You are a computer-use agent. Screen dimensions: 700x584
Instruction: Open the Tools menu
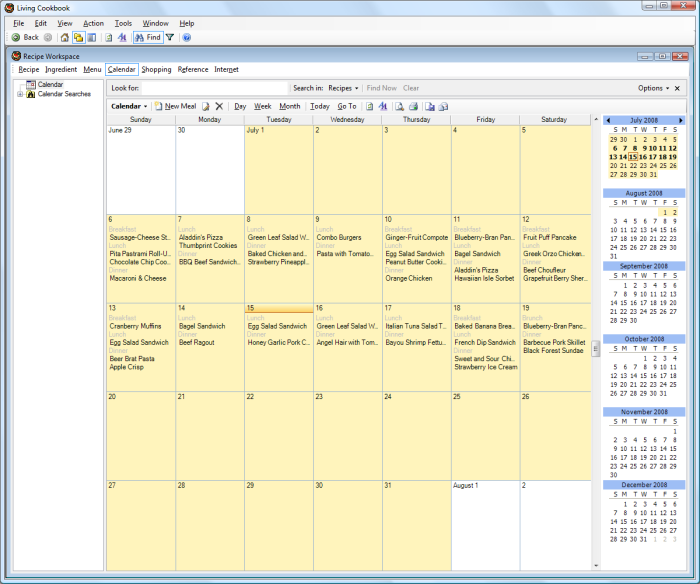(x=123, y=23)
